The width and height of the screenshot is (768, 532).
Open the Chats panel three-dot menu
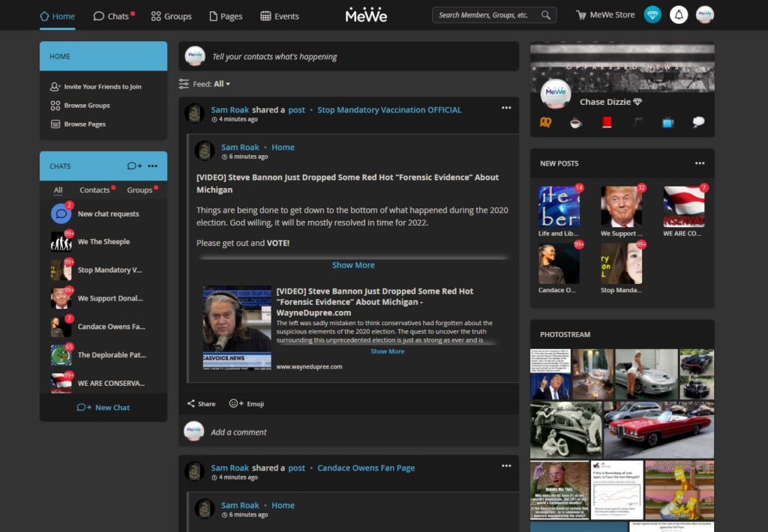(x=153, y=166)
